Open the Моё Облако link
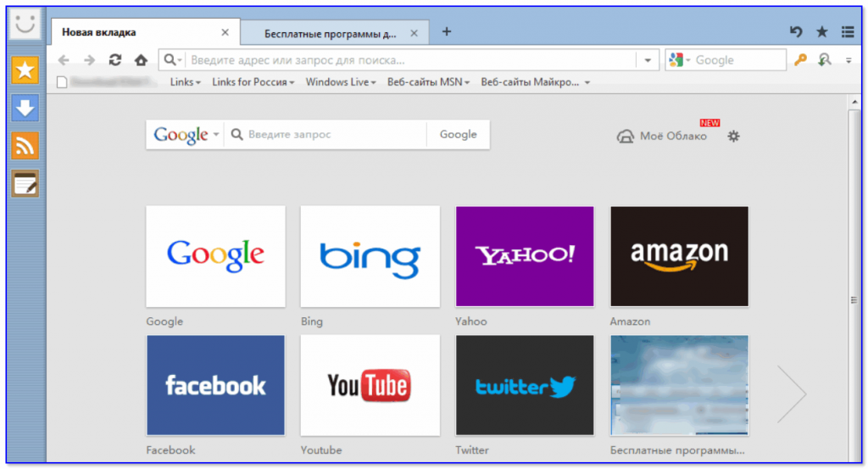Viewport: 868px width, 469px height. pyautogui.click(x=663, y=136)
